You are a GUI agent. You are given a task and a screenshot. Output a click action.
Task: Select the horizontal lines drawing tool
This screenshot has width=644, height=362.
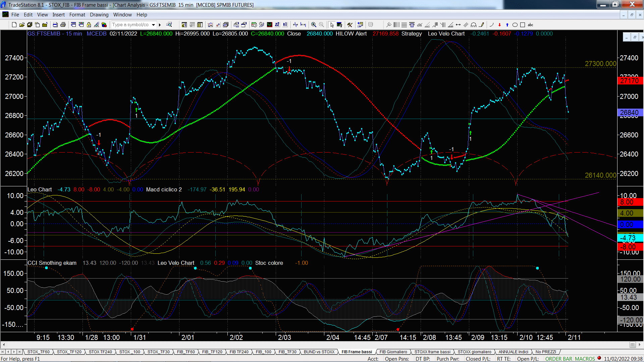[x=404, y=25]
